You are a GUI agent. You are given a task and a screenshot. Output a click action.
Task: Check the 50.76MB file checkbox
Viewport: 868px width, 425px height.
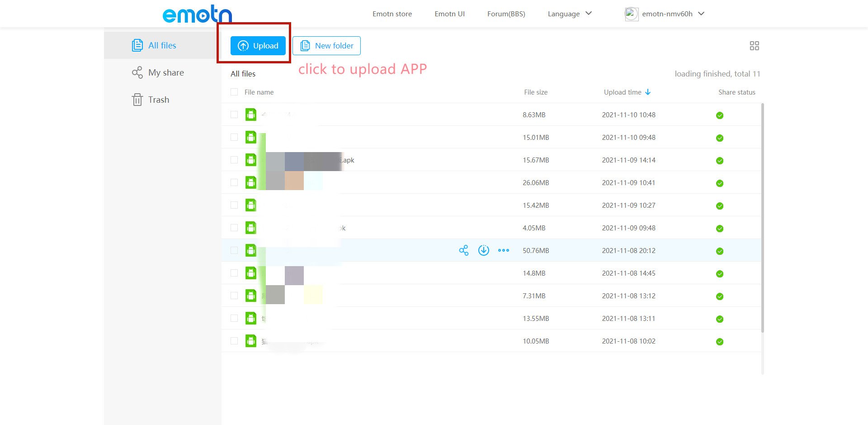[x=234, y=250]
